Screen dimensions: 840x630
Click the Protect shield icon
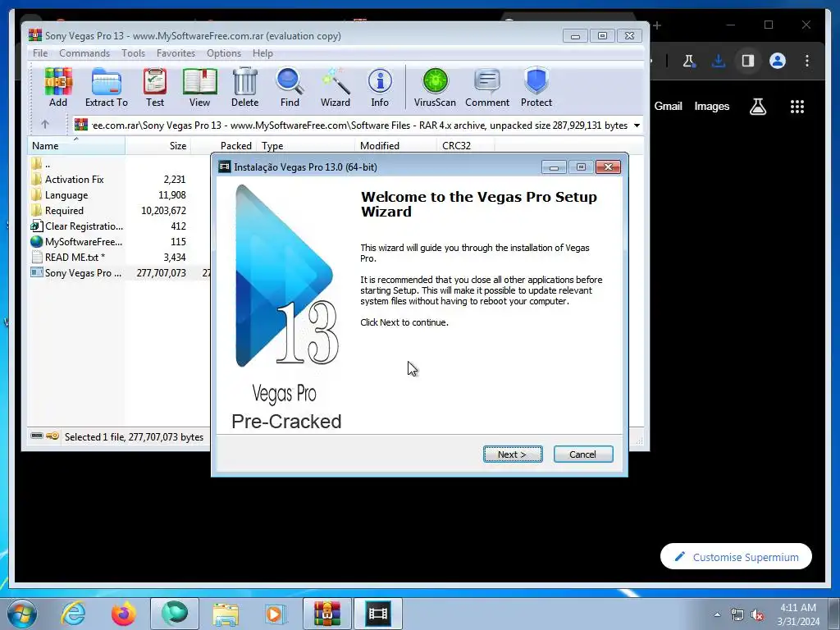(536, 87)
